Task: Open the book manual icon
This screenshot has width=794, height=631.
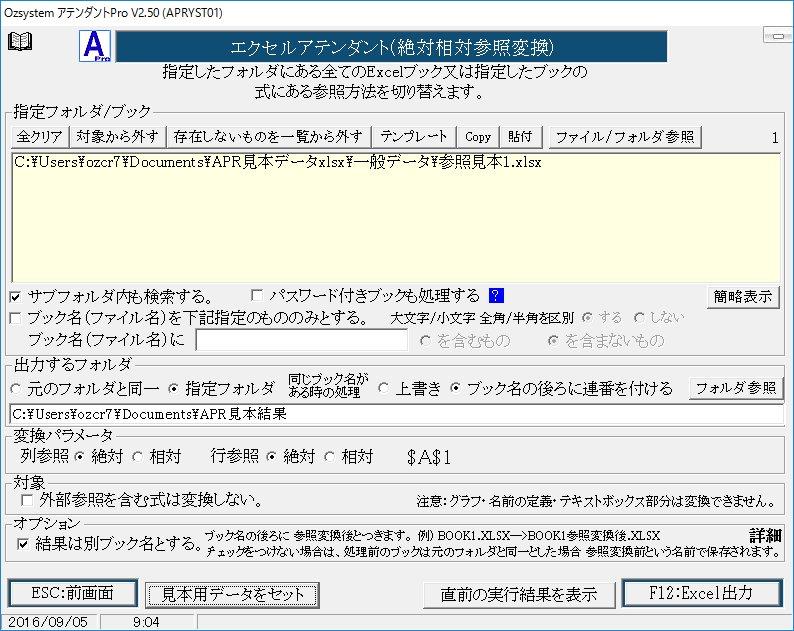Action: [20, 41]
